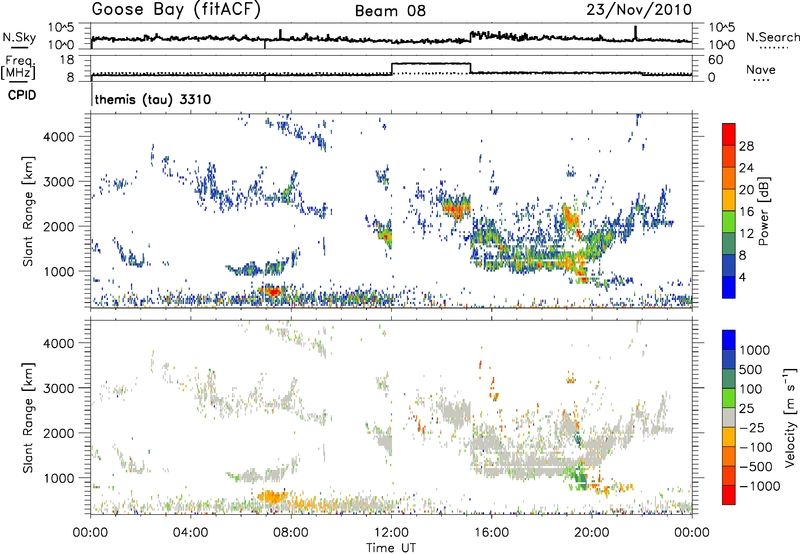Click the "Nave" legend label

click(x=761, y=69)
